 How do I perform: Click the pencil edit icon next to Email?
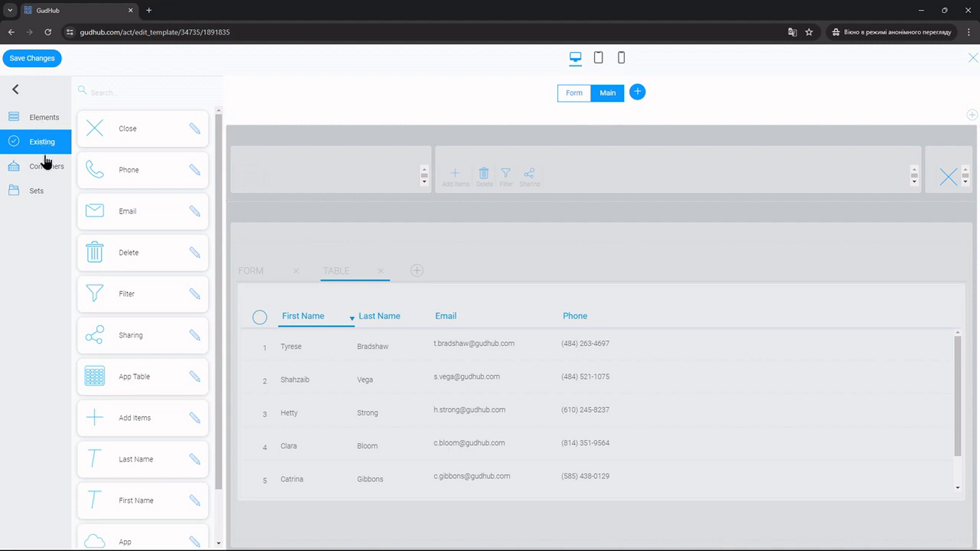point(195,211)
